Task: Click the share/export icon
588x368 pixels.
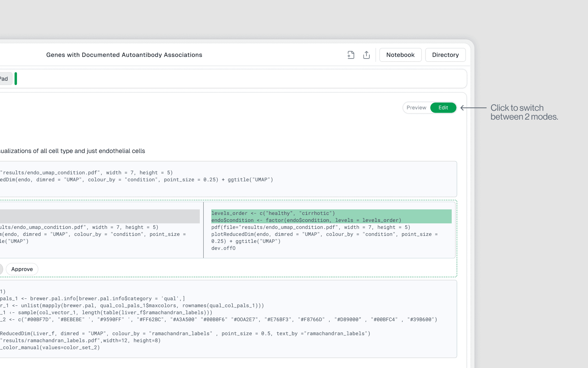Action: 366,55
